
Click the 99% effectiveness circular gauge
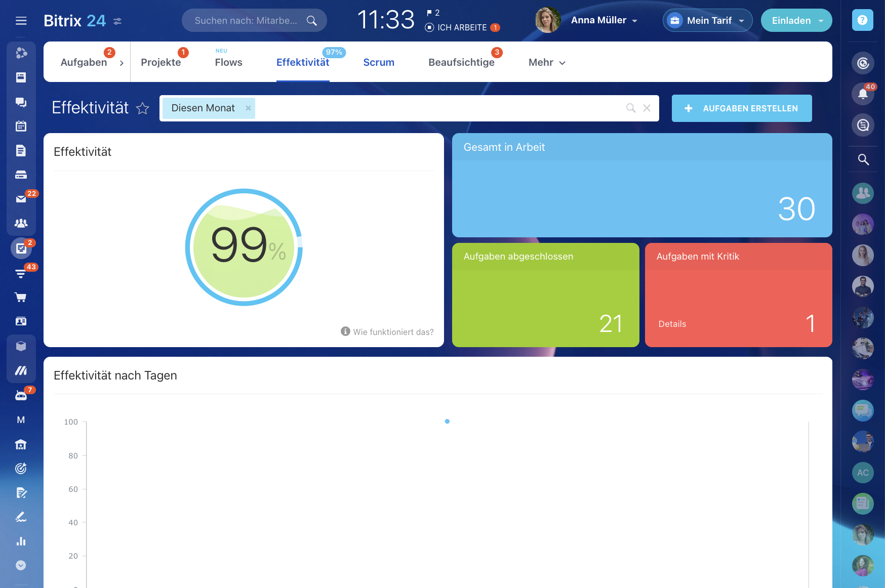(x=244, y=247)
